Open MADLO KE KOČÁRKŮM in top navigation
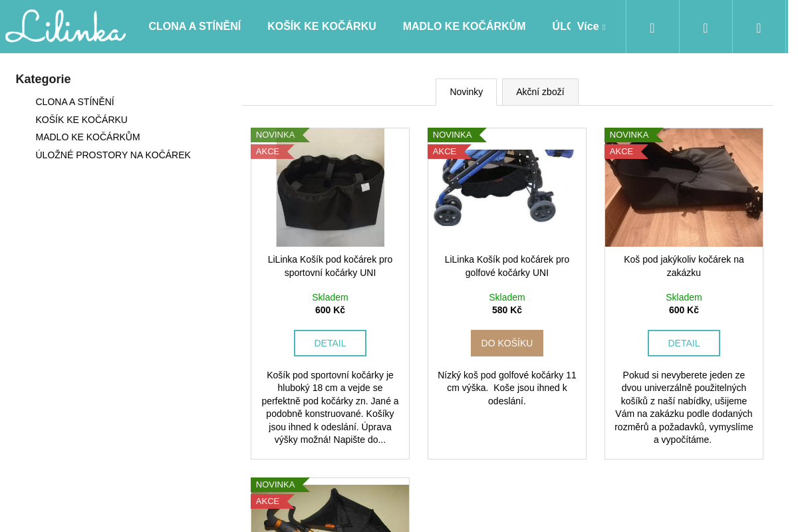Viewport: 798px width, 532px height. coord(464,27)
